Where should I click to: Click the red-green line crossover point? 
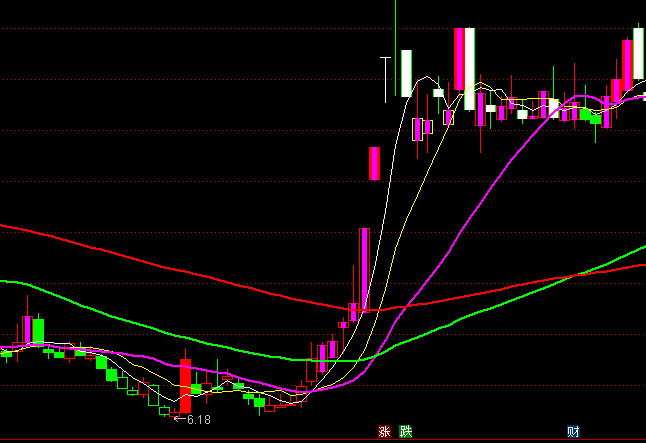pyautogui.click(x=571, y=274)
